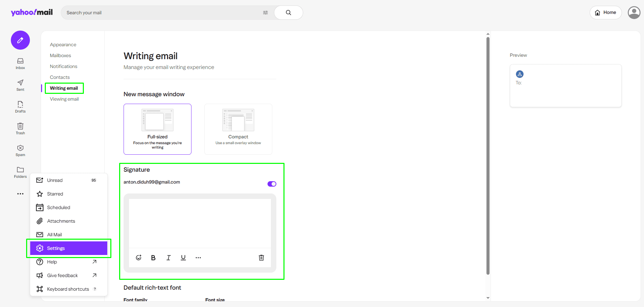Show Starred messages

click(x=69, y=194)
